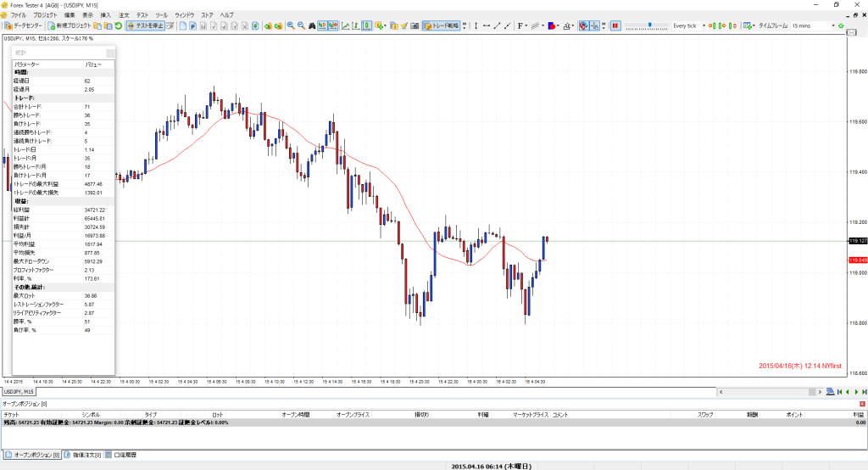Click the zoom in magnifier icon
This screenshot has width=868, height=470.
[x=290, y=26]
